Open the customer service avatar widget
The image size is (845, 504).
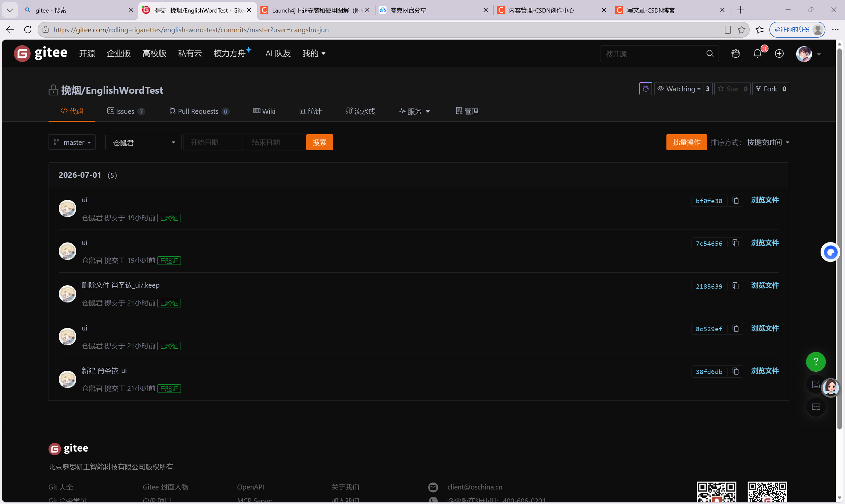pyautogui.click(x=831, y=388)
